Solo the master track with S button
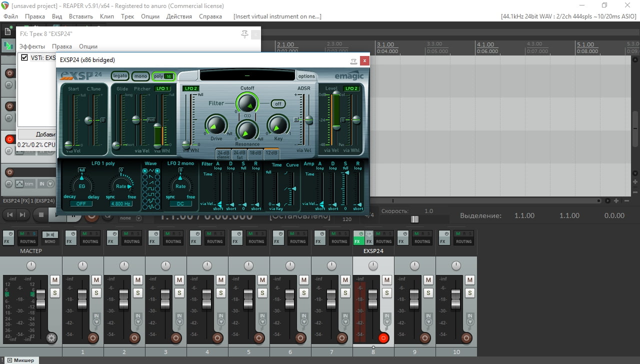 coord(55,292)
